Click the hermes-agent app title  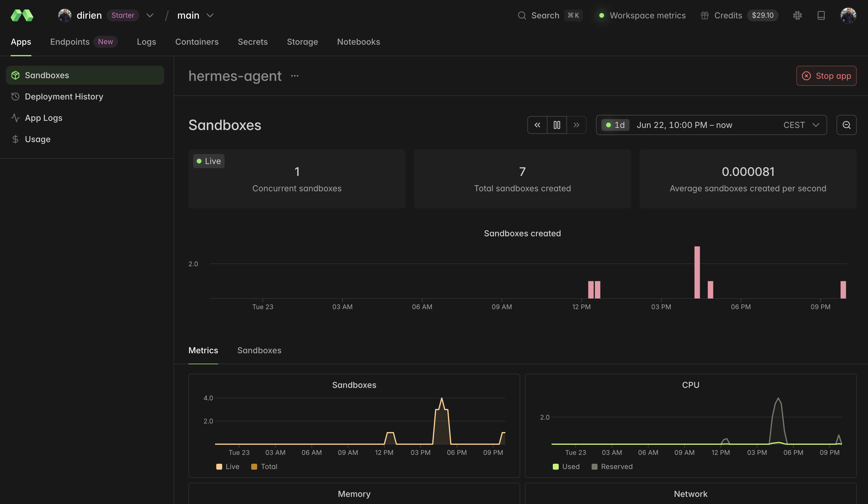tap(235, 76)
